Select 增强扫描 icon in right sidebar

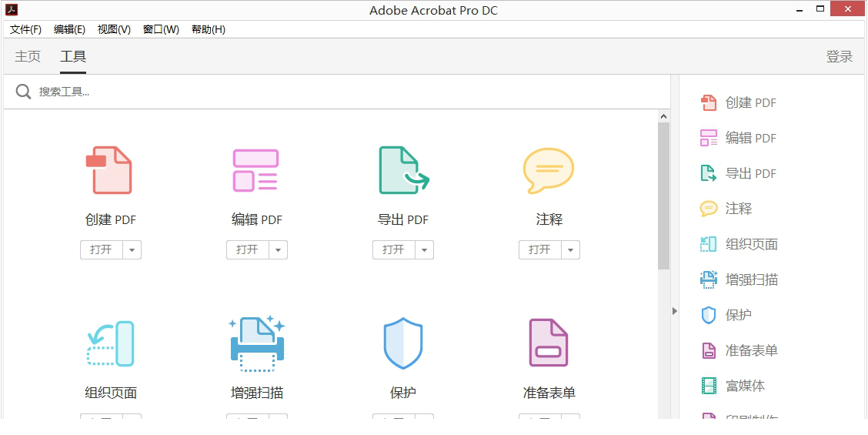(x=709, y=279)
